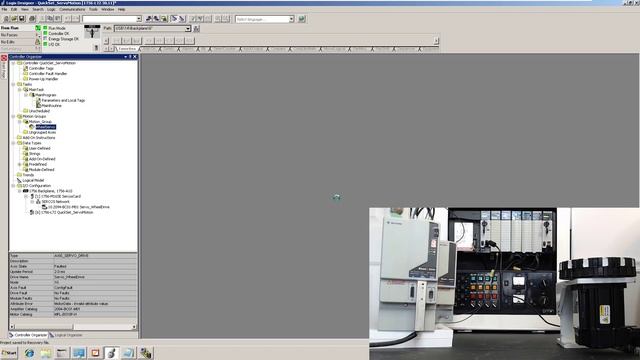
Task: Collapse the 1756 Backplane node
Action: tap(20, 191)
